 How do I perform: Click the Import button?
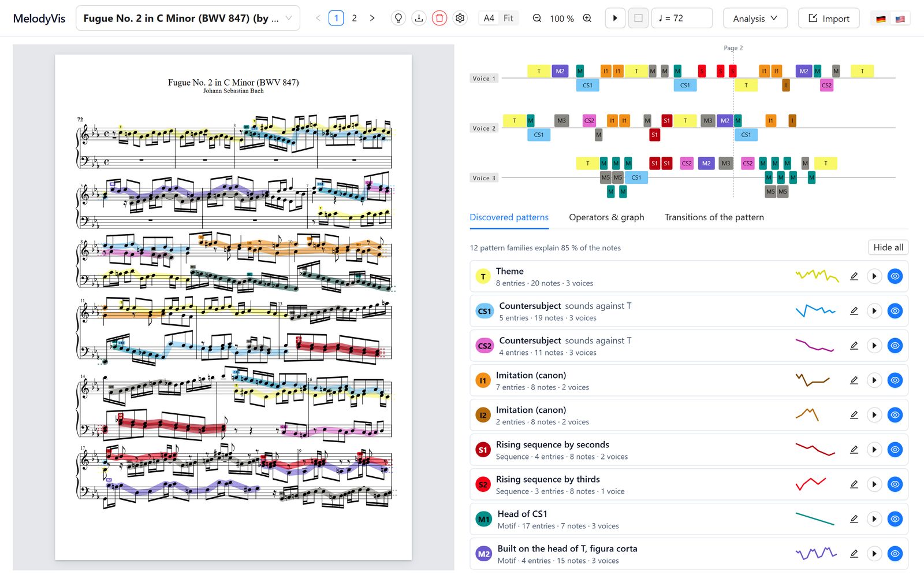tap(829, 18)
